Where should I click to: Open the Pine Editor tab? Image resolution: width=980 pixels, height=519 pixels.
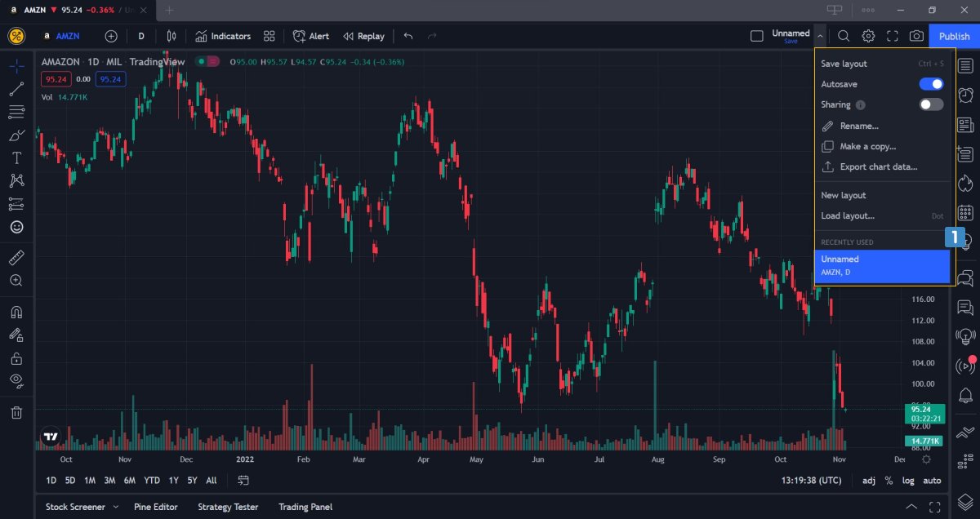tap(154, 507)
